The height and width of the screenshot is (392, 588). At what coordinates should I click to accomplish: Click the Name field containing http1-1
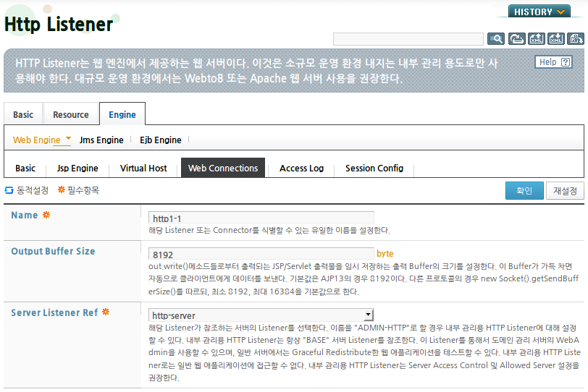pyautogui.click(x=261, y=218)
